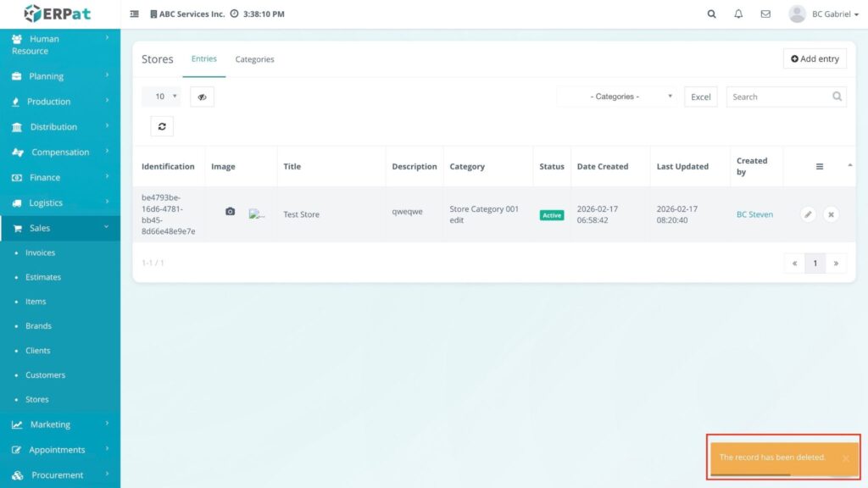868x488 pixels.
Task: Click the camera icon in Image column
Action: click(230, 212)
